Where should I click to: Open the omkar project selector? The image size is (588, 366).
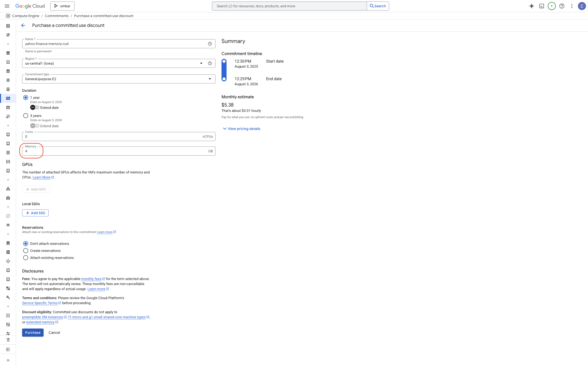[x=62, y=6]
